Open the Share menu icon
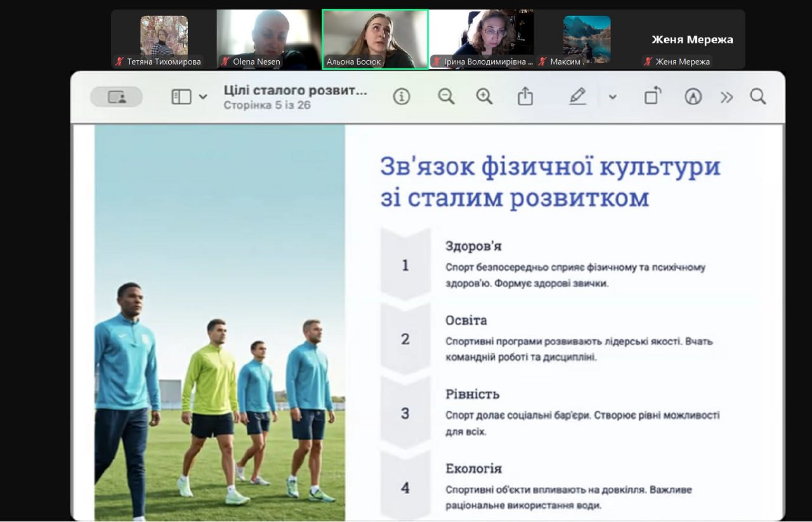Image resolution: width=812 pixels, height=522 pixels. [x=525, y=96]
